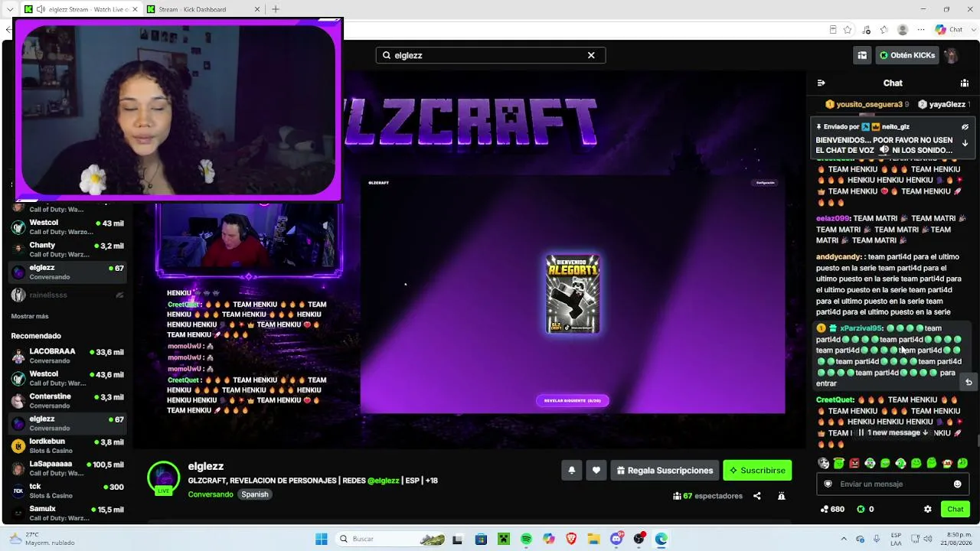
Task: Open the emoji picker smiley icon
Action: [957, 484]
